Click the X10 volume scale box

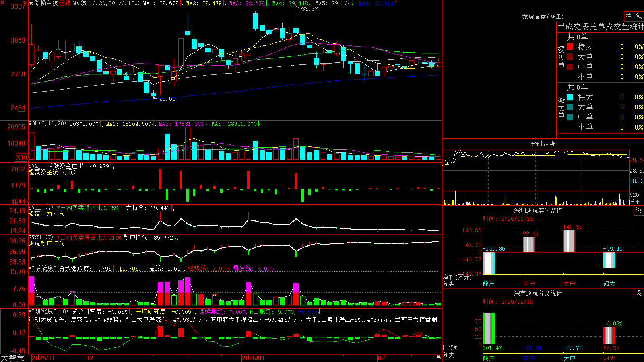coord(21,157)
